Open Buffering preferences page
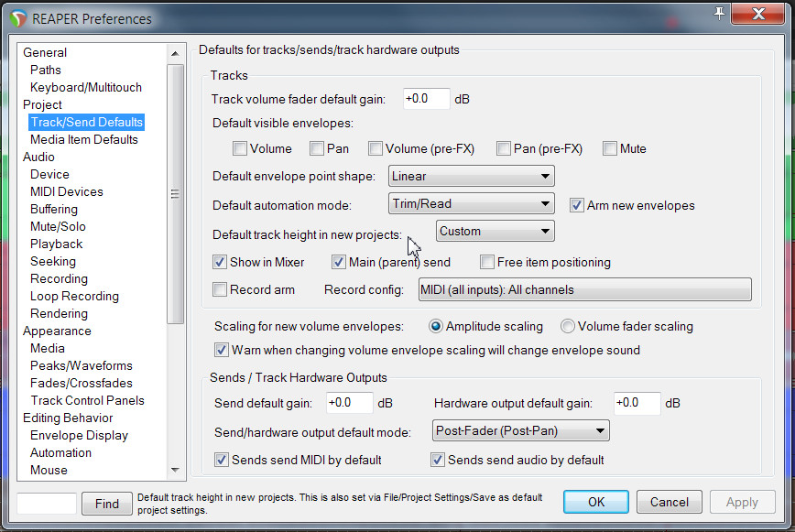The width and height of the screenshot is (795, 532). [x=54, y=209]
